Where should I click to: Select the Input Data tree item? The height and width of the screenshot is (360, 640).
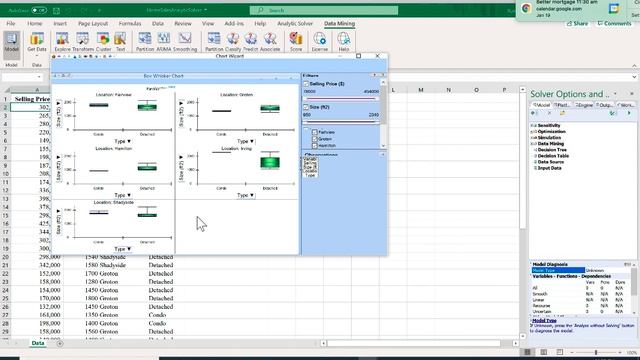pos(549,168)
